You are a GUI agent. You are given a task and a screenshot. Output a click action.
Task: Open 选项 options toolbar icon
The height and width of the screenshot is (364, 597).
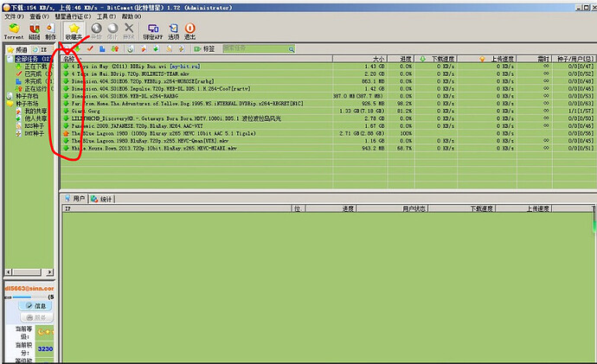point(174,31)
